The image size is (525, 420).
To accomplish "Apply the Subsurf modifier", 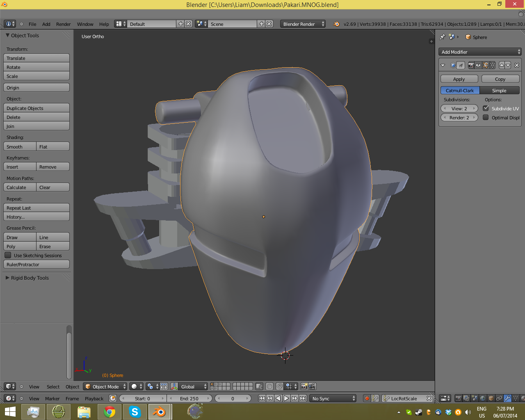I will 459,78.
